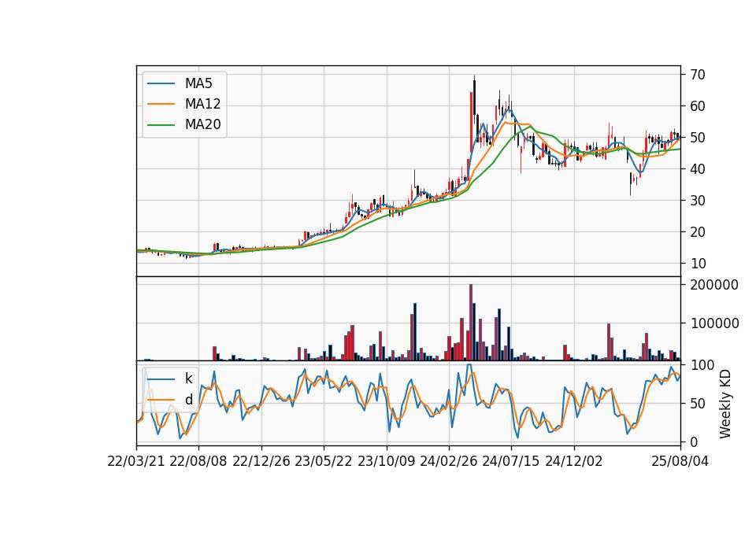The image size is (756, 543).
Task: Click the highest candlestick near 70
Action: pyautogui.click(x=474, y=101)
